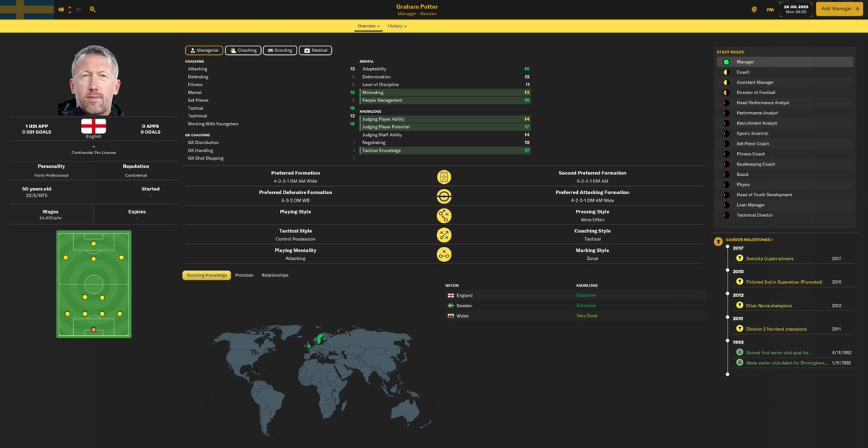Click icon for Made senior club debut

pyautogui.click(x=739, y=363)
